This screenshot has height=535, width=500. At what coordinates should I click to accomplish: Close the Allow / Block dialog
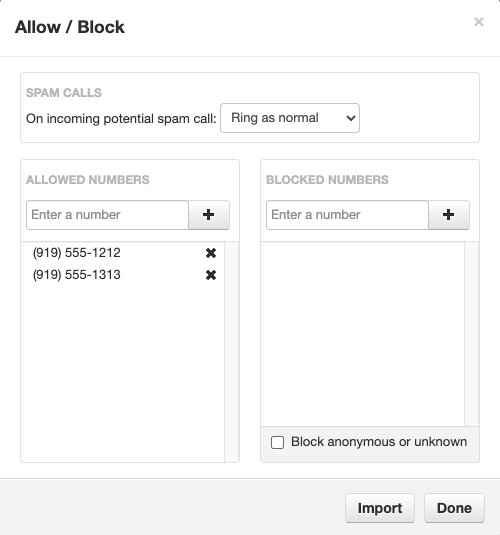pos(479,22)
